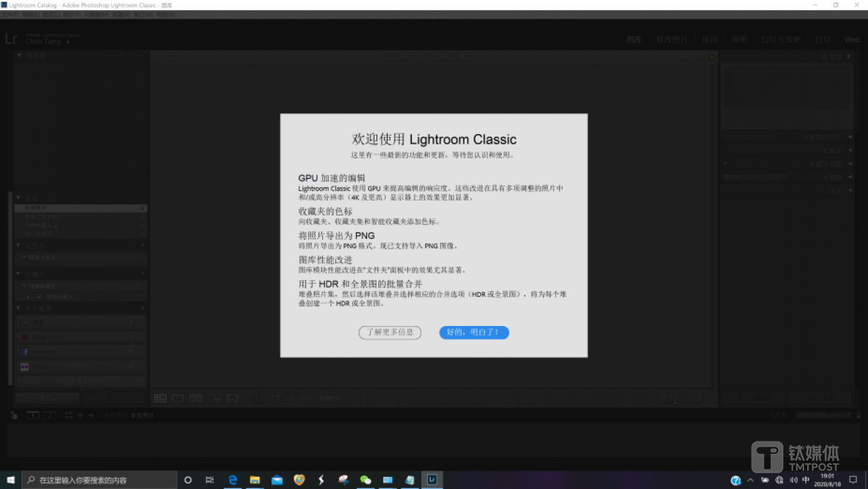
Task: Click the Import button in left panel
Action: pyautogui.click(x=47, y=398)
